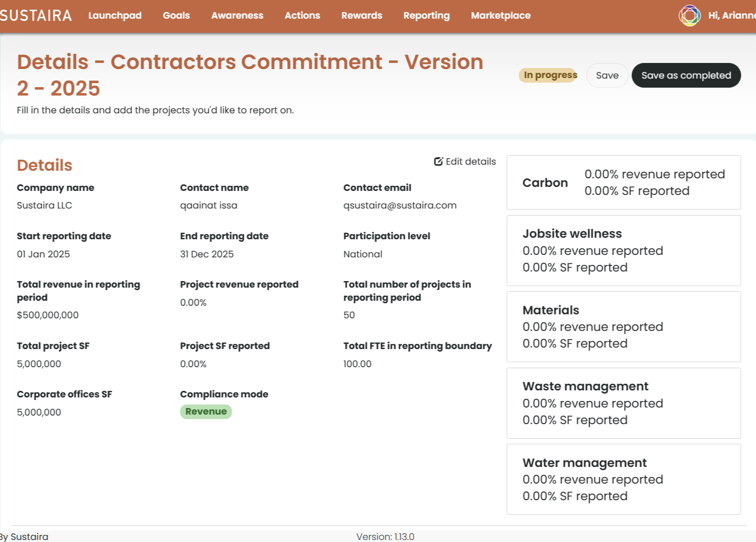Click the Corporate offices SF value 5,000,000
This screenshot has width=756, height=542.
pos(39,412)
